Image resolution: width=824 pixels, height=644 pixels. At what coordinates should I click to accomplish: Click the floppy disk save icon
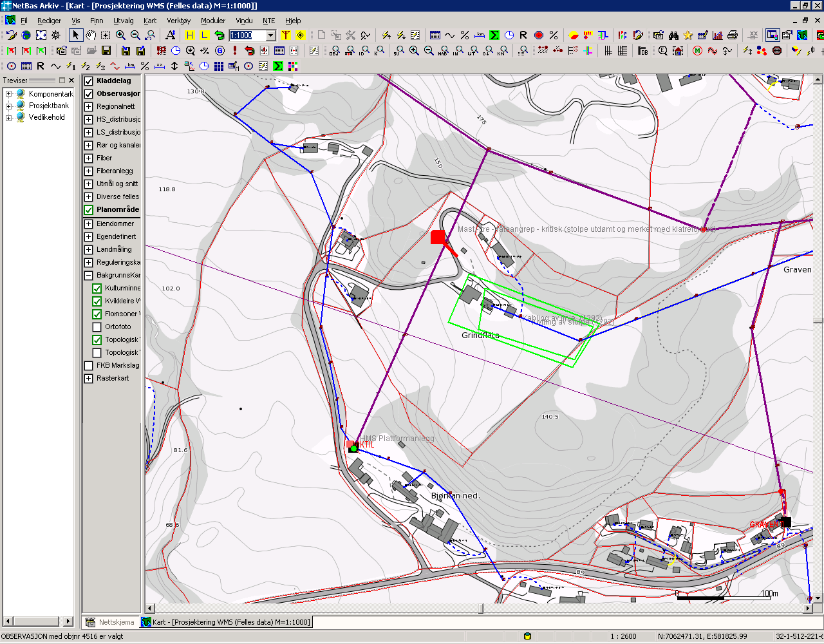pyautogui.click(x=106, y=50)
